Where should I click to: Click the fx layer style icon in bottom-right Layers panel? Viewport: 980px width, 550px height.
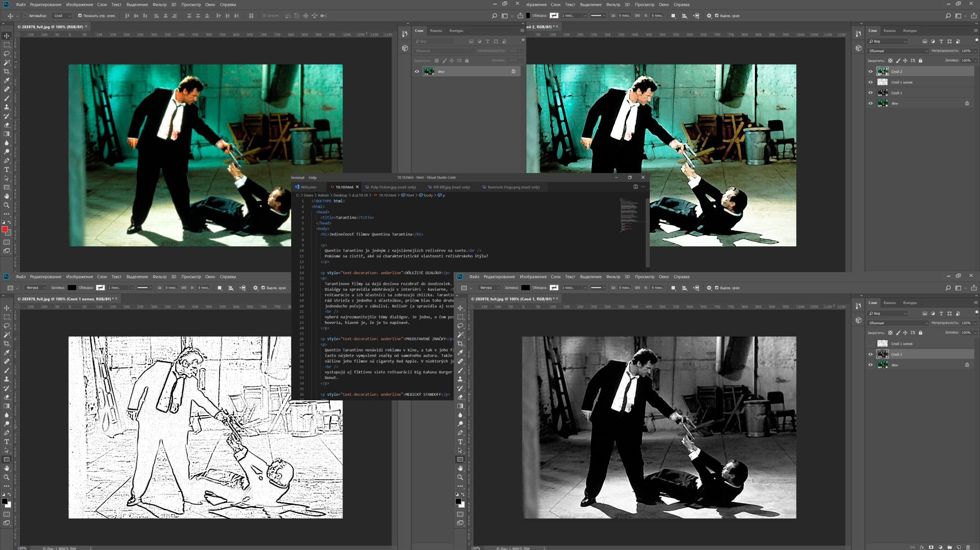[x=922, y=547]
